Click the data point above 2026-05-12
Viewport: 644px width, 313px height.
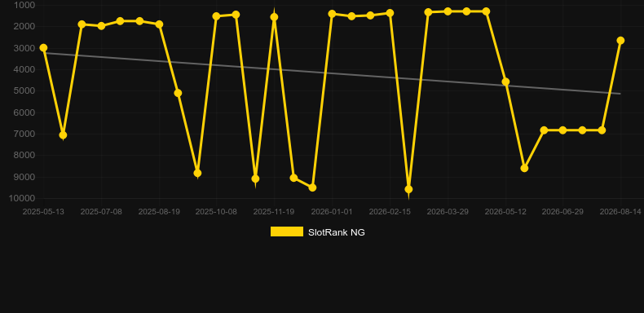[x=505, y=82]
